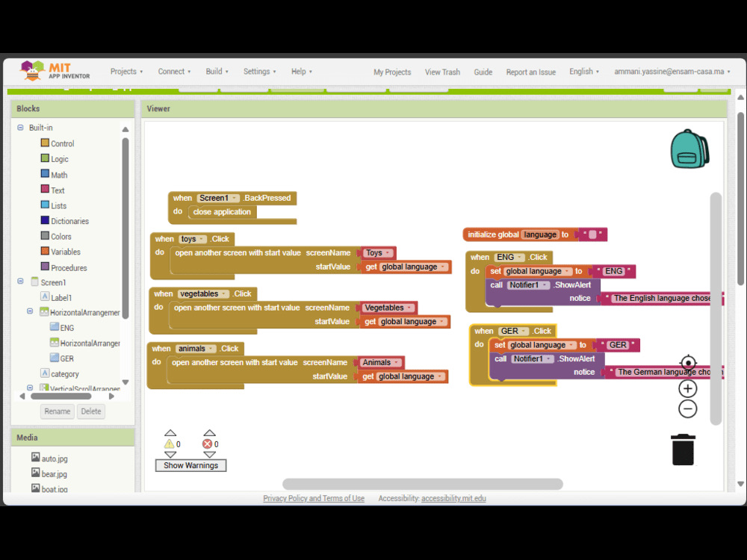Click the trash can icon in workspace
The image size is (747, 560).
[x=683, y=449]
